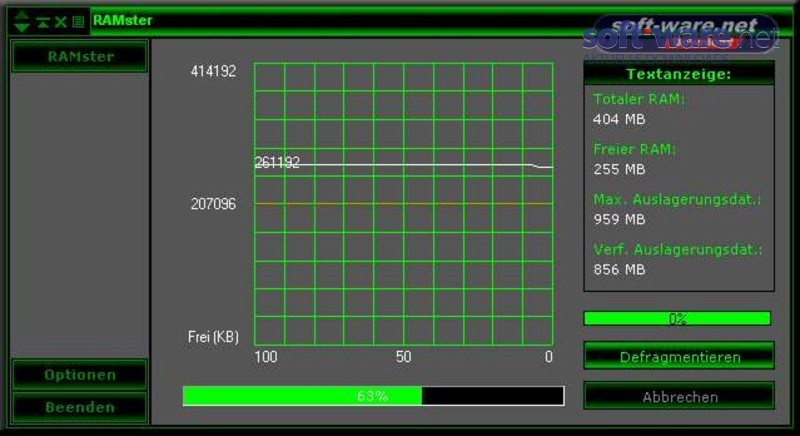This screenshot has height=436, width=800.
Task: Click the X close icon in title bar
Action: click(61, 22)
